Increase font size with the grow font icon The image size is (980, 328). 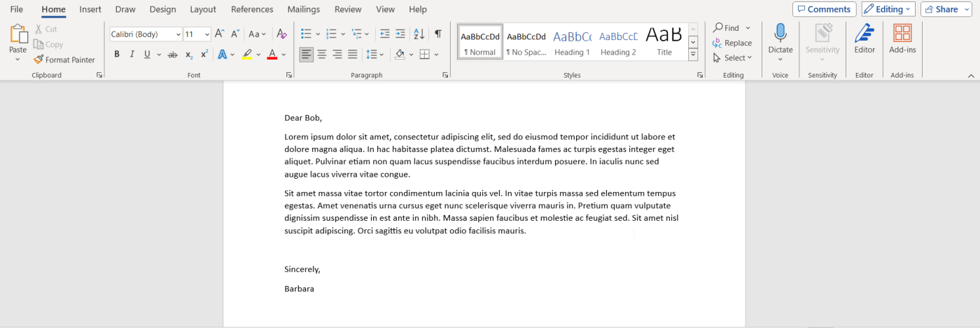tap(220, 34)
